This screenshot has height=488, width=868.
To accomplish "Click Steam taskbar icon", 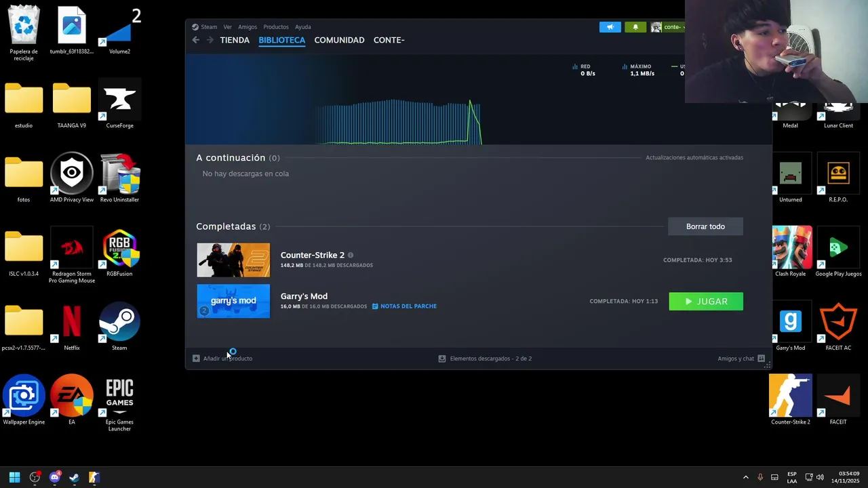I will [74, 477].
